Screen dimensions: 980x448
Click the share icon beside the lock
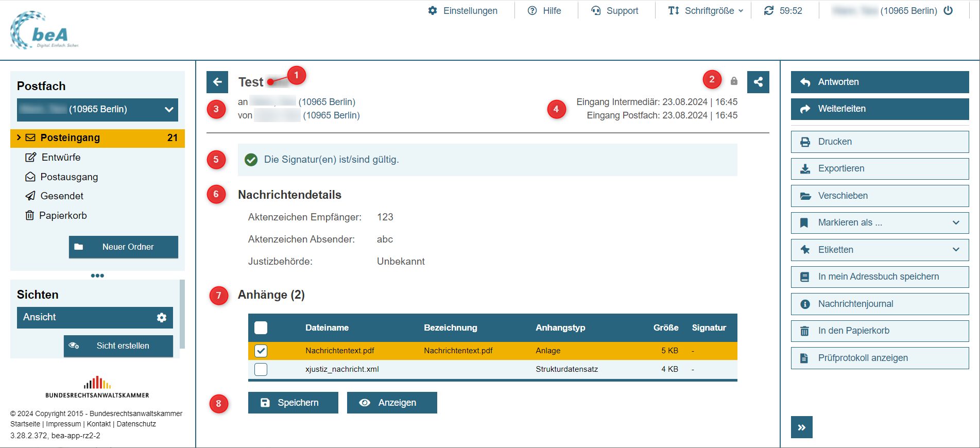[758, 82]
